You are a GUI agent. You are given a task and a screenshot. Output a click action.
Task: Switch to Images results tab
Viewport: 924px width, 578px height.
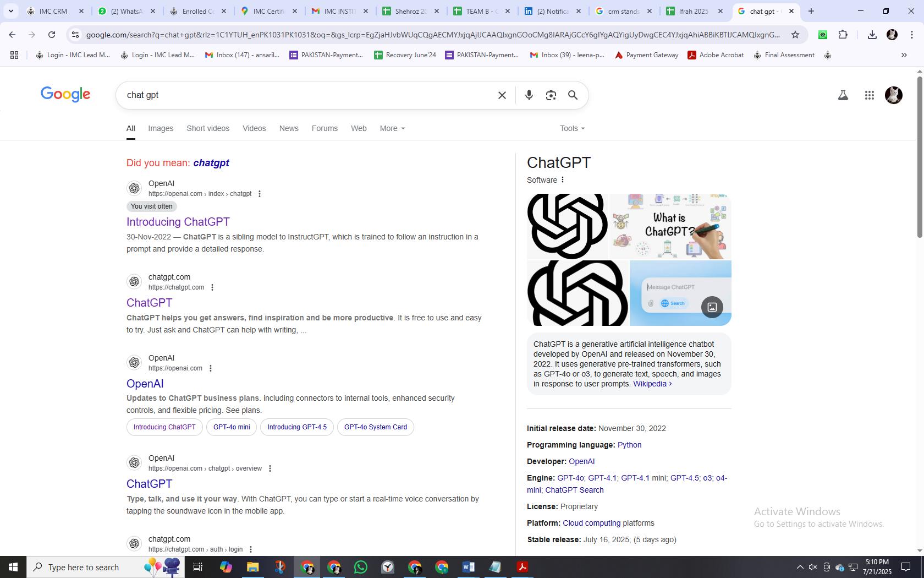pyautogui.click(x=161, y=128)
